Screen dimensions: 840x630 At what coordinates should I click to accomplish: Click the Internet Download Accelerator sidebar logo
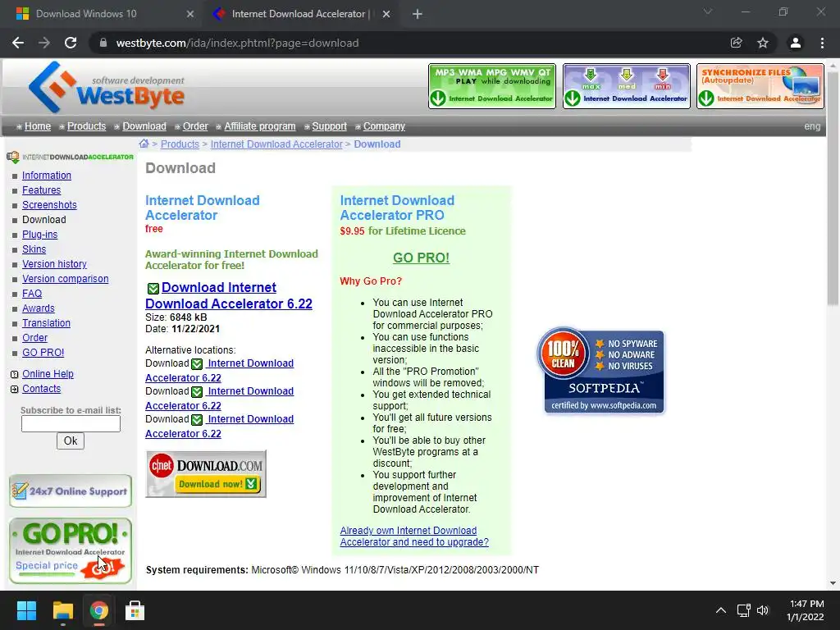pos(70,157)
